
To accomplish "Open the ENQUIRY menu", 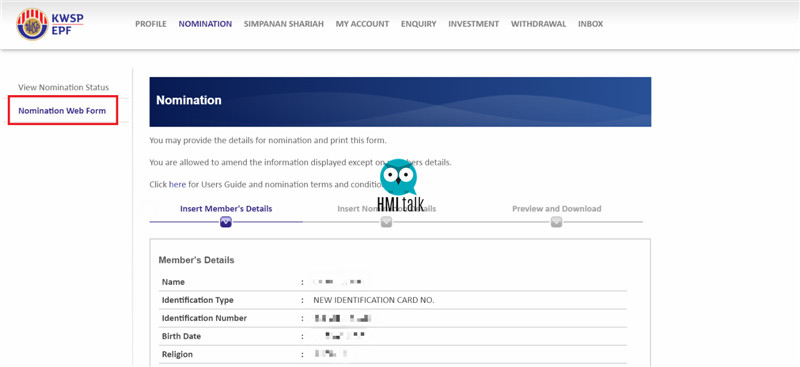I will (x=418, y=24).
